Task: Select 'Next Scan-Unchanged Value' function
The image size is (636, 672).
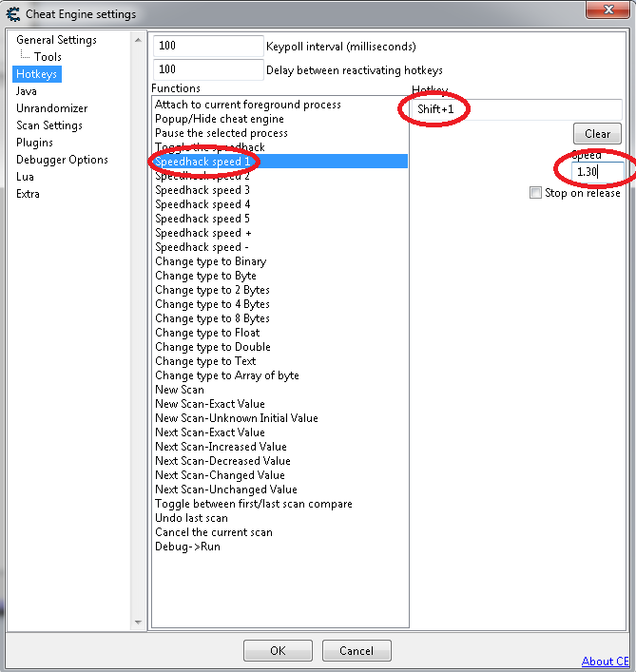Action: coord(280,490)
